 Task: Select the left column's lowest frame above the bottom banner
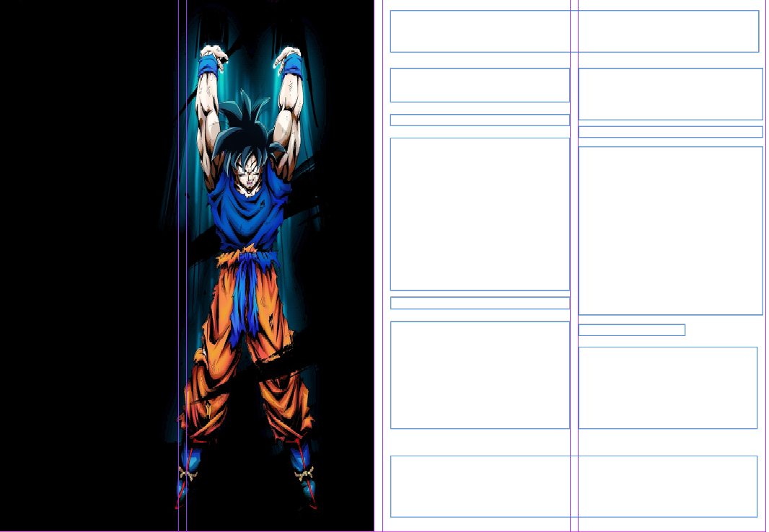tap(480, 376)
